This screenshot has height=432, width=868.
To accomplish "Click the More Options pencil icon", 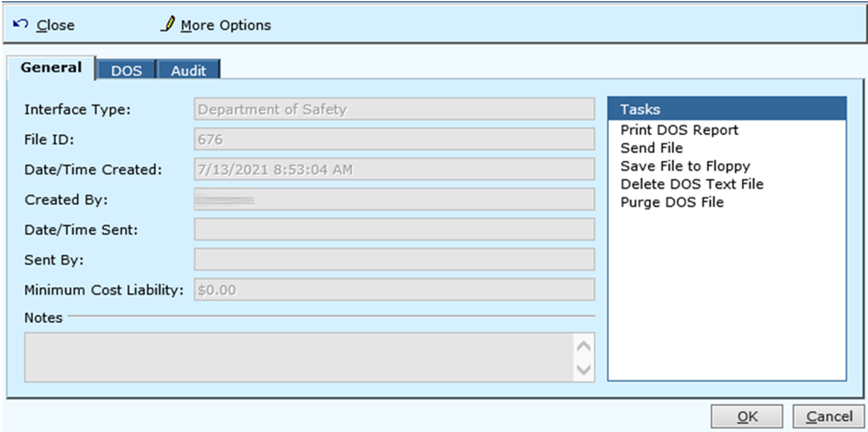I will [167, 24].
